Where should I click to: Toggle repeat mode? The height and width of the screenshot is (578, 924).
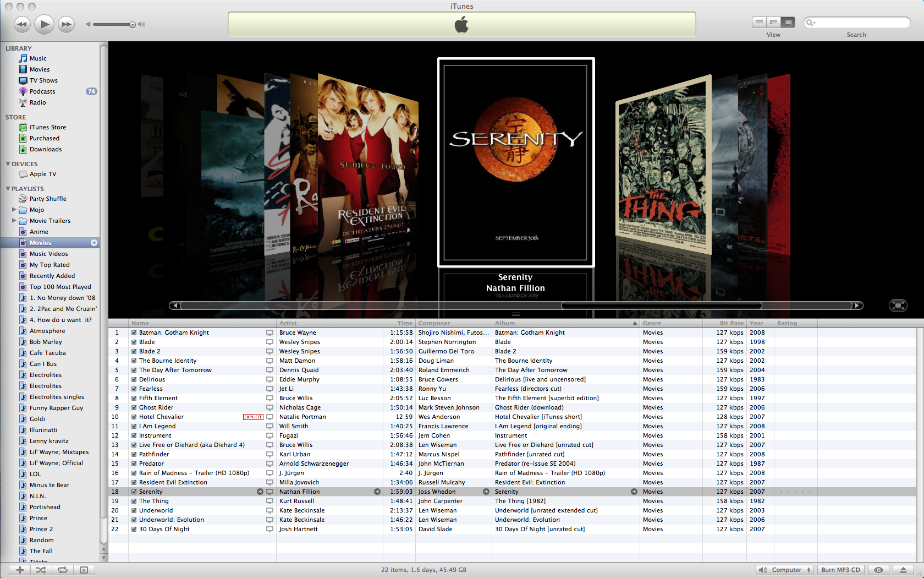[x=63, y=570]
